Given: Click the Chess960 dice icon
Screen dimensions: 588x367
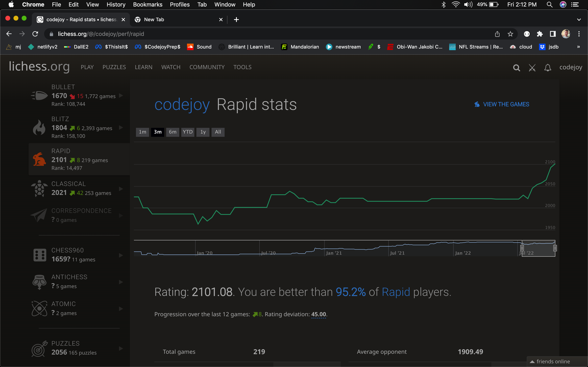Looking at the screenshot, I should [40, 255].
